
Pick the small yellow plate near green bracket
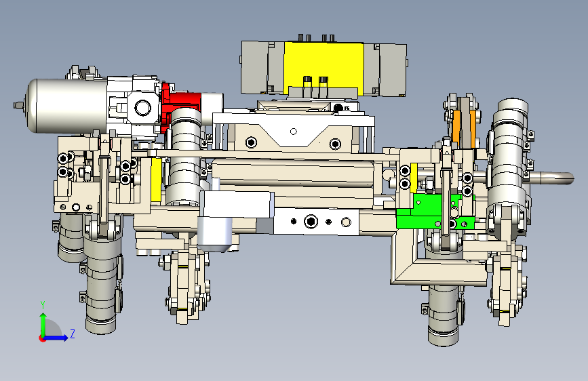414,178
